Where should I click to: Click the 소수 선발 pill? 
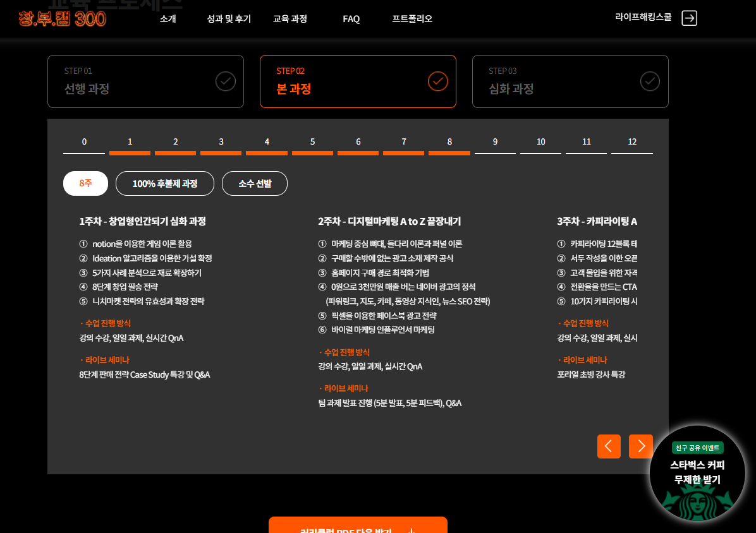[255, 183]
